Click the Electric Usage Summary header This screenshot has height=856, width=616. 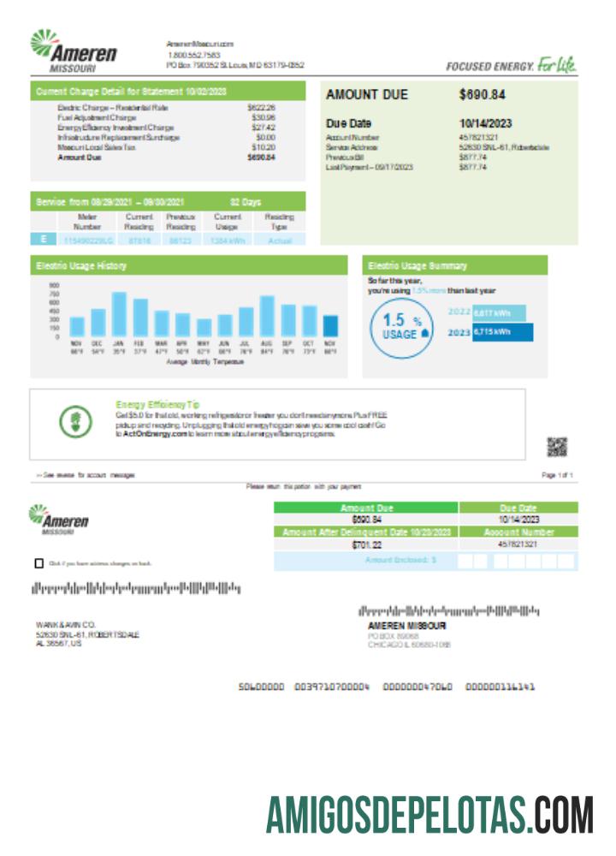click(x=454, y=265)
